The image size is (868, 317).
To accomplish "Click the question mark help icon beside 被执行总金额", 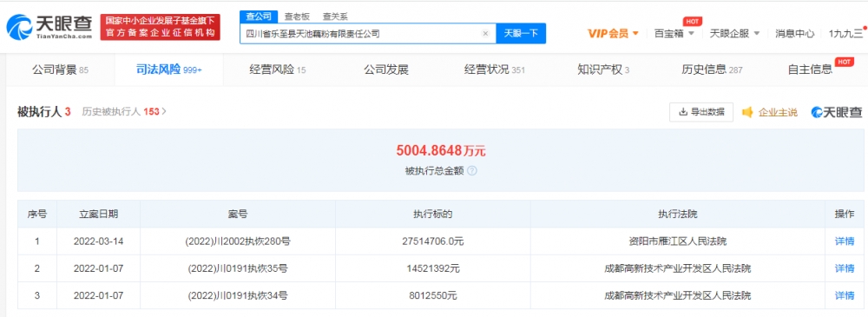I will [473, 171].
